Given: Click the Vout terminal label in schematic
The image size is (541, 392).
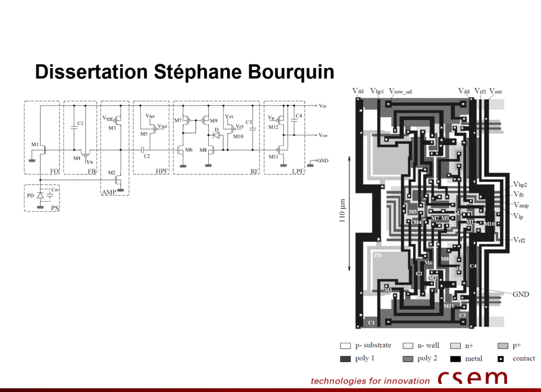Looking at the screenshot, I should pos(323,135).
